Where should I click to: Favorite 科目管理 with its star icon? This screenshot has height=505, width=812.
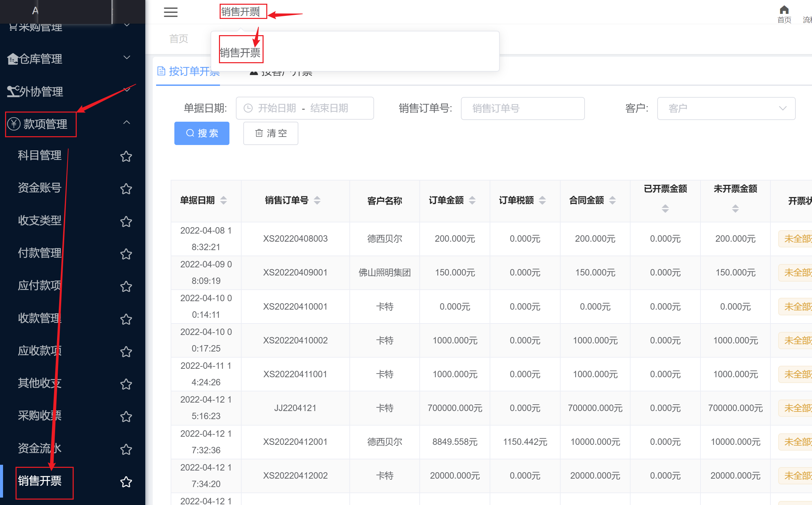(126, 156)
